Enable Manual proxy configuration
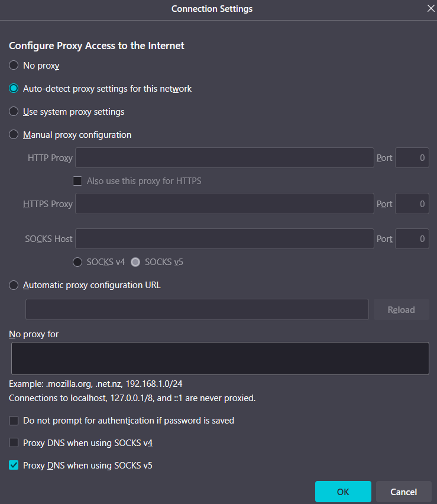437x504 pixels. pyautogui.click(x=14, y=135)
